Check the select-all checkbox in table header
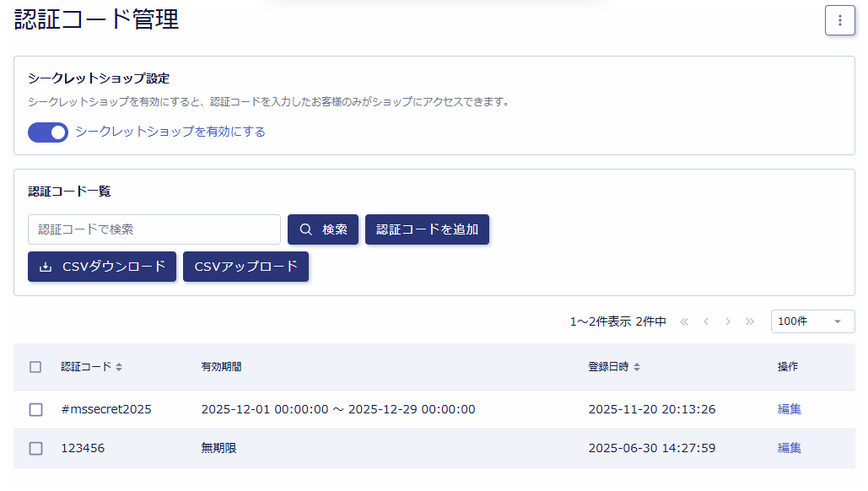The image size is (868, 491). (35, 367)
